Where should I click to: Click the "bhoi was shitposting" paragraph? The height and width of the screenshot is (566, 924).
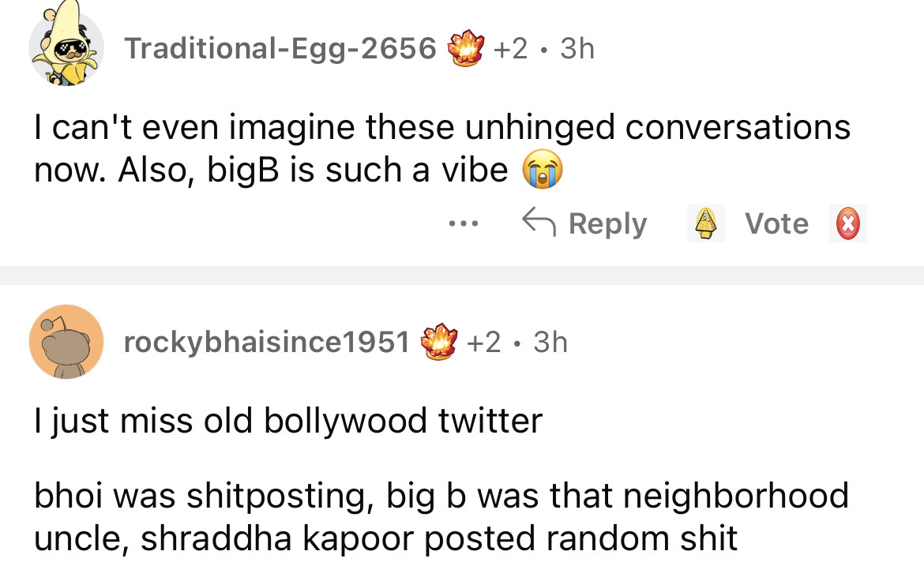pos(441,516)
